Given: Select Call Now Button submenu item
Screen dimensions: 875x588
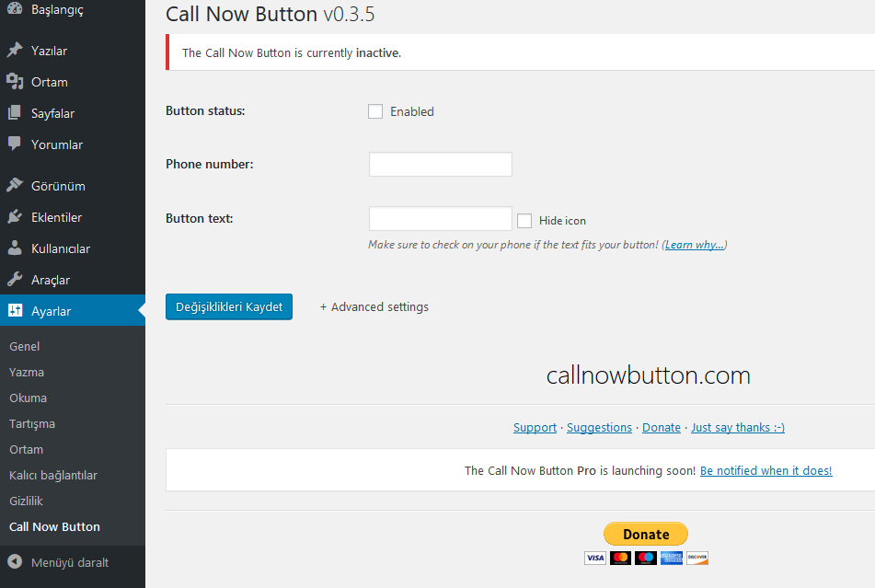Looking at the screenshot, I should coord(54,526).
